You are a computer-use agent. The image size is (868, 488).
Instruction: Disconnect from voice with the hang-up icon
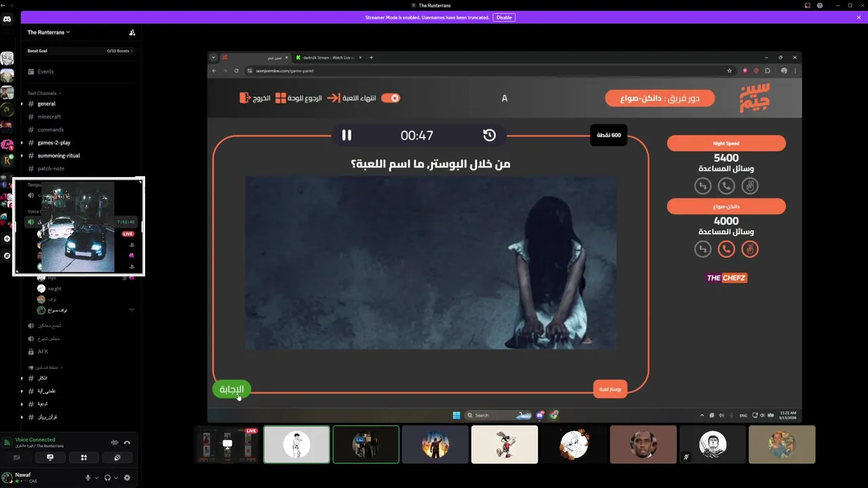point(127,443)
